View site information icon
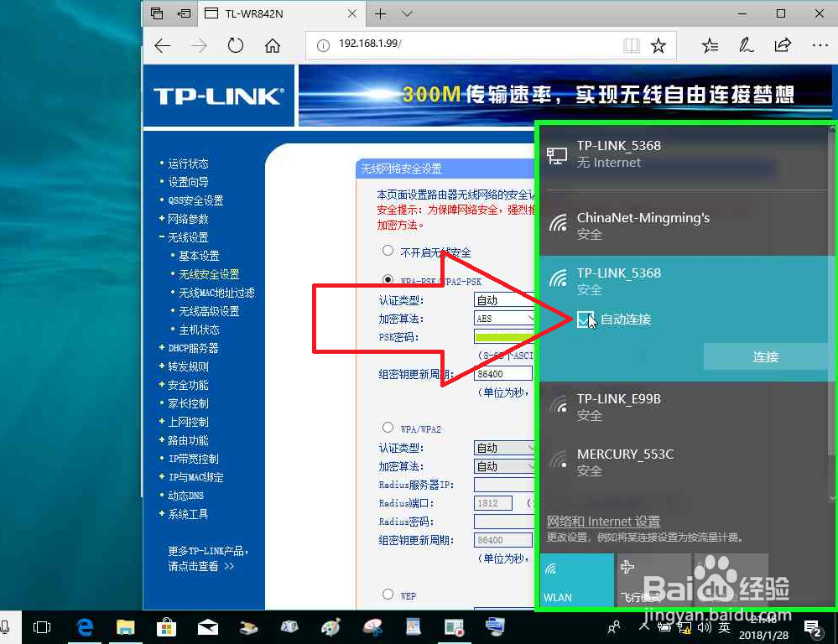The width and height of the screenshot is (838, 644). tap(323, 46)
